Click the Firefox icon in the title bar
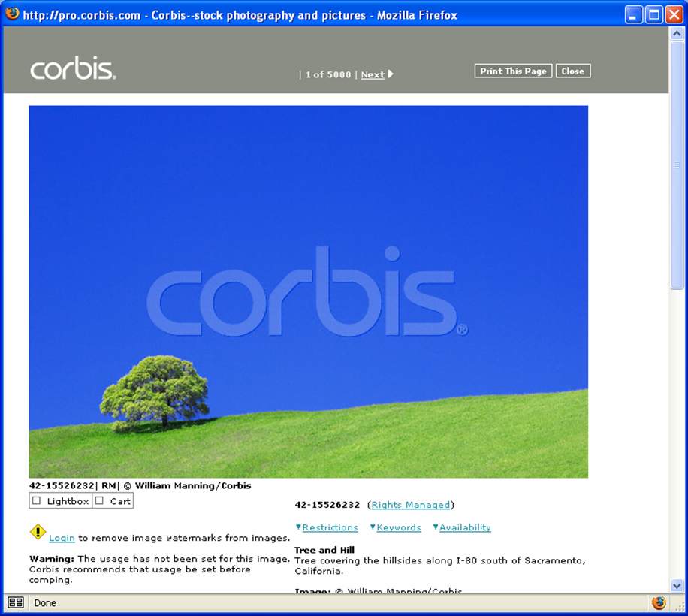This screenshot has height=616, width=688. 13,14
